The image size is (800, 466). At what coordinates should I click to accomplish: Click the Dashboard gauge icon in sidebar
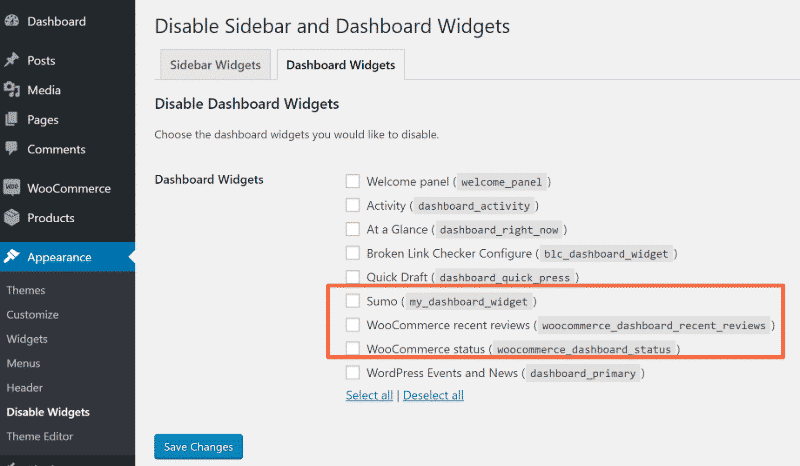pyautogui.click(x=12, y=21)
